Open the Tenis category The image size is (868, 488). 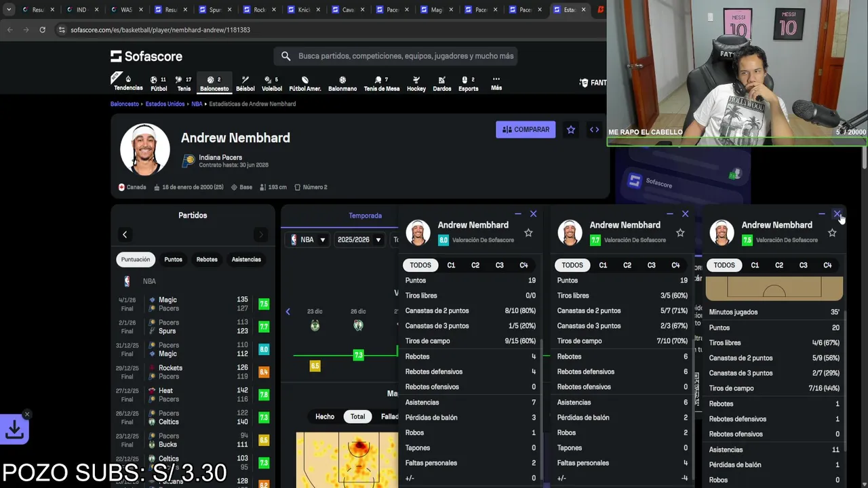coord(184,83)
